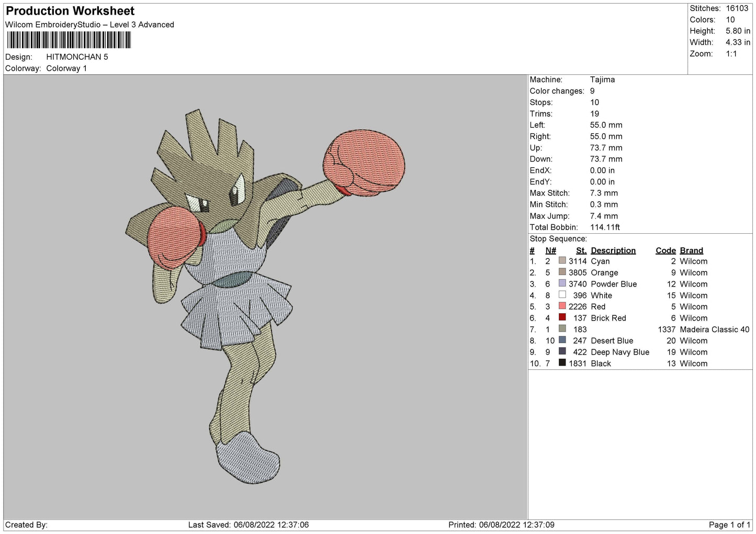The height and width of the screenshot is (534, 756).
Task: Click the 'Code' column header
Action: [665, 251]
